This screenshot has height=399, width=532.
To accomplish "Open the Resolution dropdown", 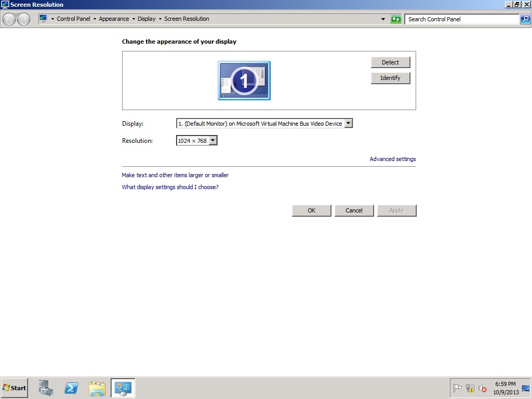I will point(213,140).
